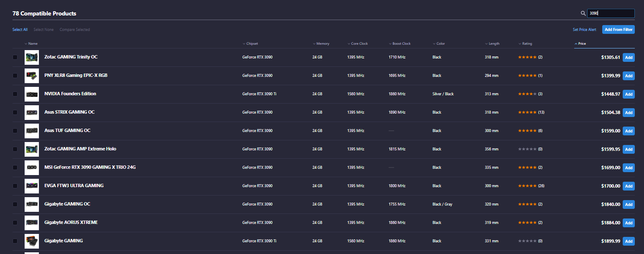Add the EVGA FTW3 ULTRA GAMING at $1700.00
The height and width of the screenshot is (254, 644).
629,186
